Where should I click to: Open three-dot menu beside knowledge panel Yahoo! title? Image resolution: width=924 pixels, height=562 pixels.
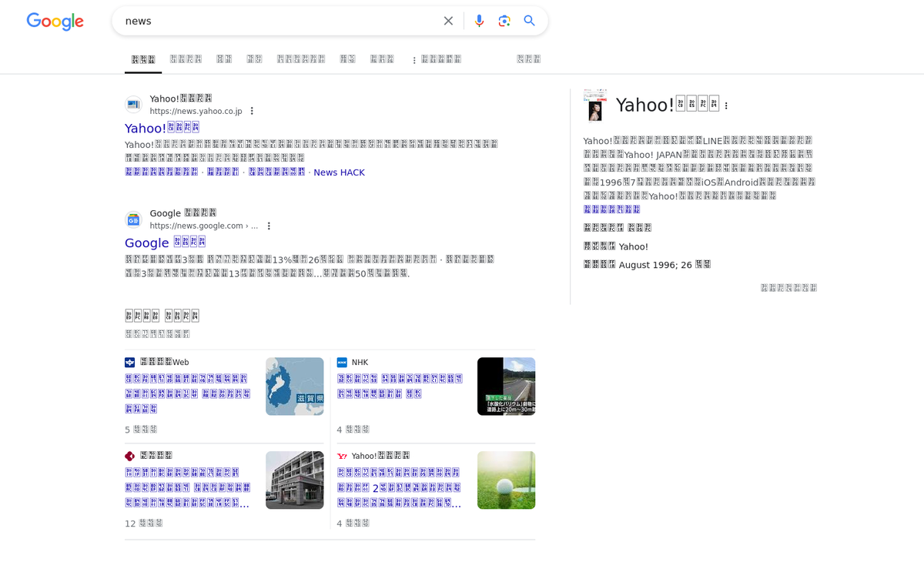tap(726, 105)
